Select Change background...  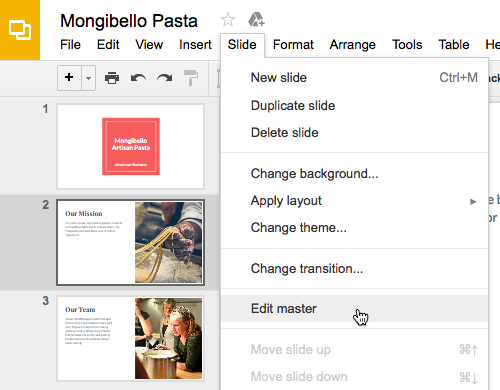[355, 174]
